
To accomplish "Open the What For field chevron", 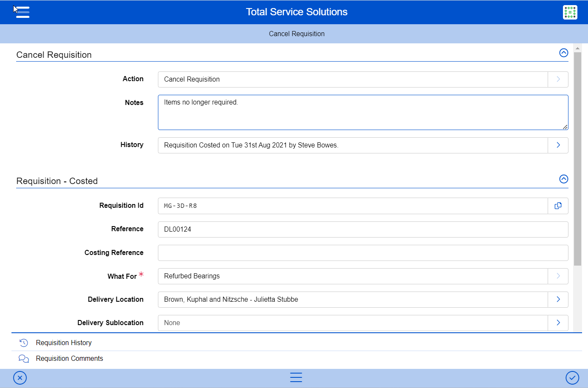I will tap(558, 276).
